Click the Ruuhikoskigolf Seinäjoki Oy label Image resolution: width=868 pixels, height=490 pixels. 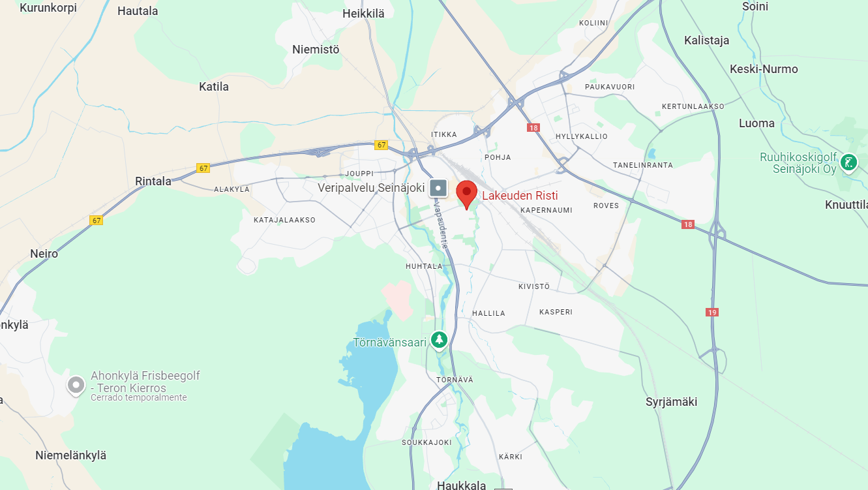pyautogui.click(x=798, y=163)
